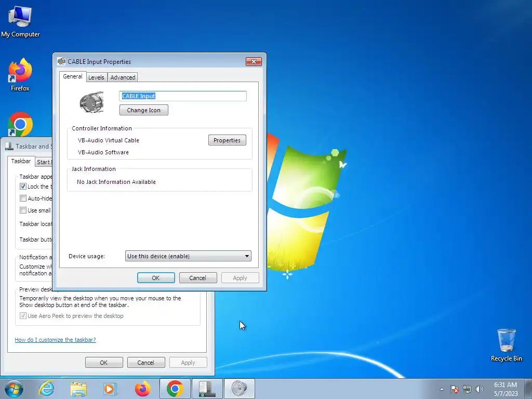Screen dimensions: 532x399
Task: Open clock showing 6:31 AM
Action: (506, 389)
